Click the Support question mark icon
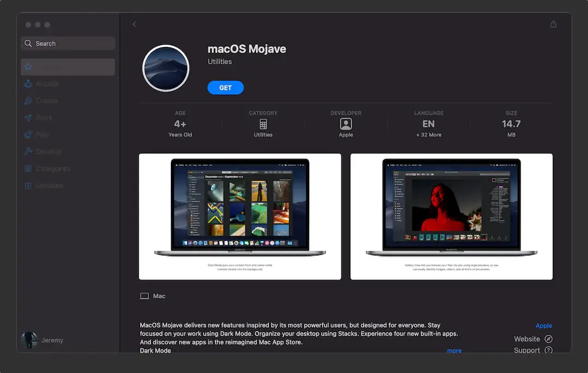Image resolution: width=588 pixels, height=373 pixels. pos(548,350)
